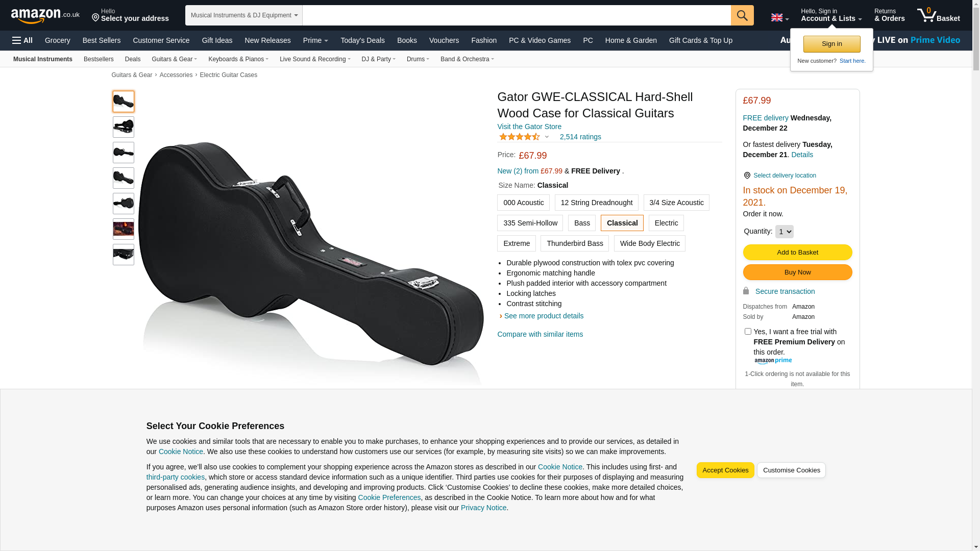Select the Electric size option

(666, 223)
